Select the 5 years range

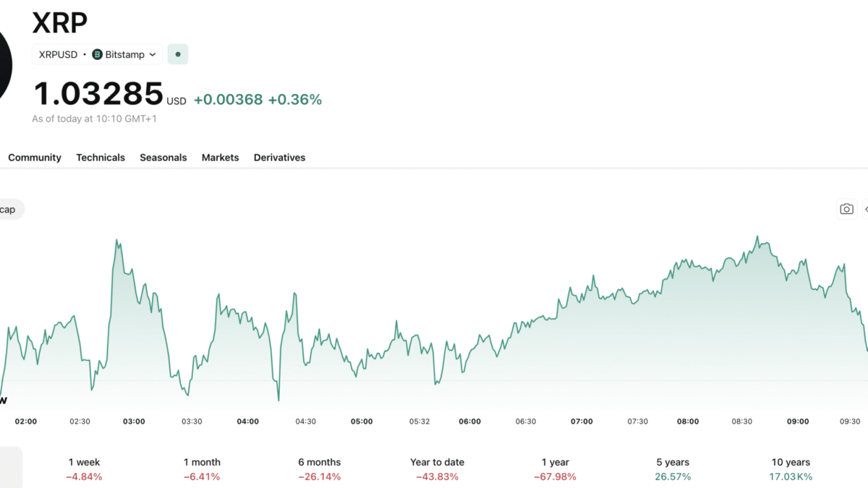pos(672,468)
